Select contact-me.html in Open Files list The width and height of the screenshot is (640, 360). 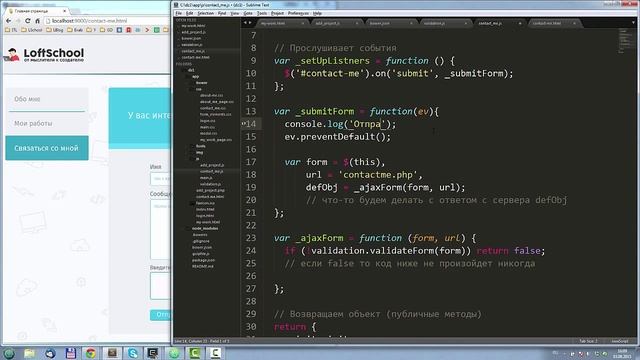point(196,58)
